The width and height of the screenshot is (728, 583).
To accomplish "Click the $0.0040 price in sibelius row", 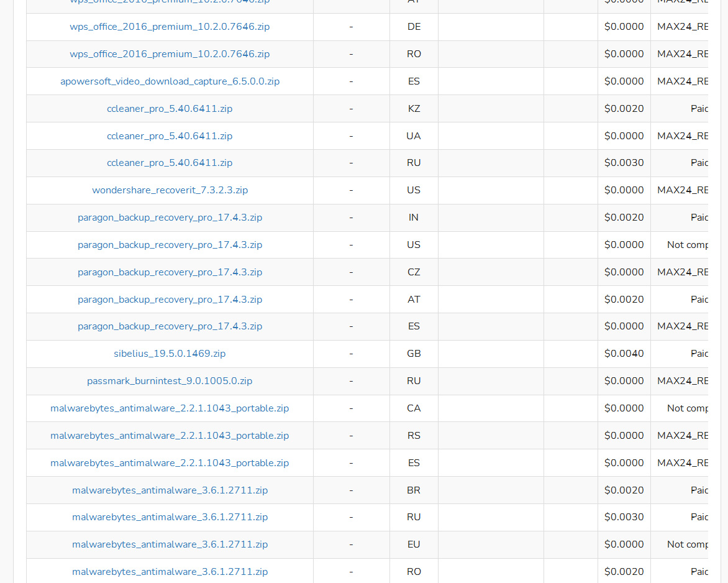I will click(x=624, y=354).
